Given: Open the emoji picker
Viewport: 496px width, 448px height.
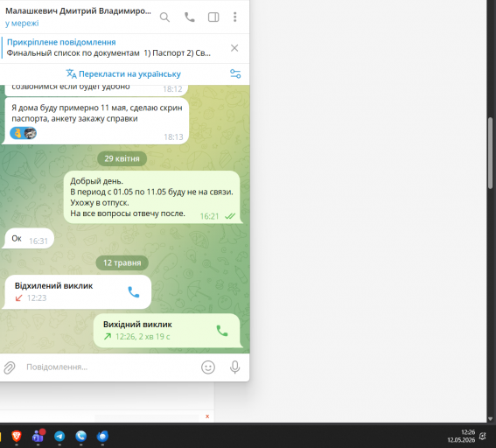Looking at the screenshot, I should (208, 367).
